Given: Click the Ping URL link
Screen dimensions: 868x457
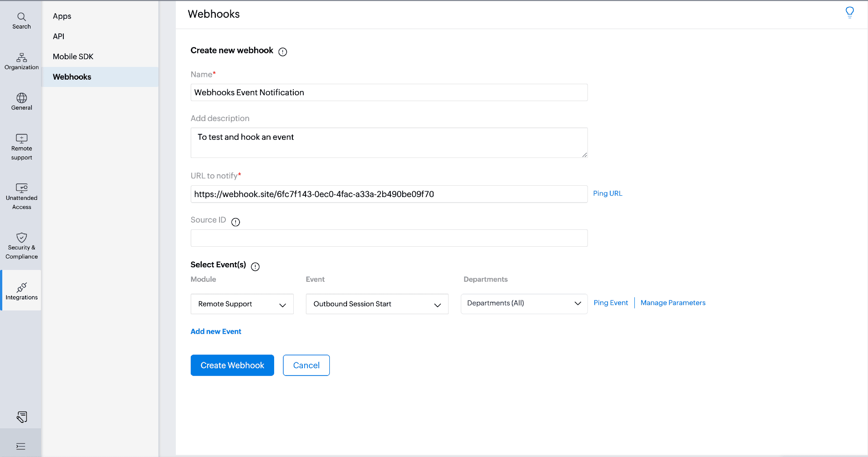Looking at the screenshot, I should 607,193.
